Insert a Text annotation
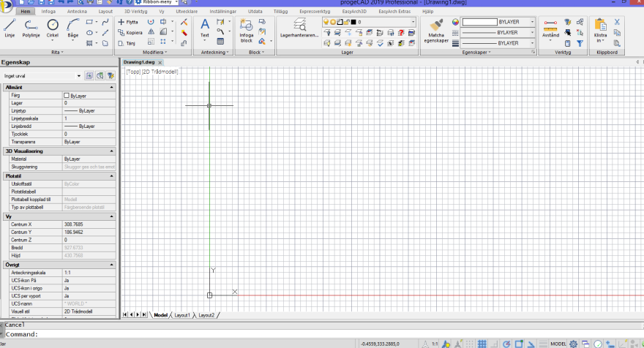Image resolution: width=644 pixels, height=348 pixels. 204,28
